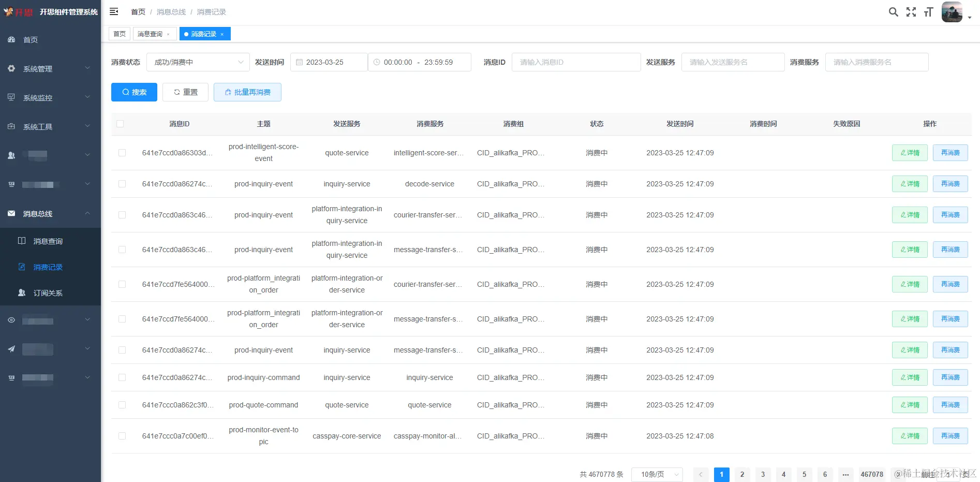Click the 系统监控 monitor icon
The image size is (980, 482).
(11, 97)
